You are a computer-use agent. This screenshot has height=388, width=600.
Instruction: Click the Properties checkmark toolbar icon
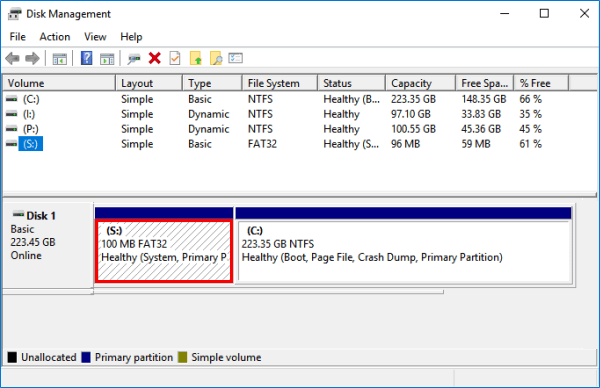(x=175, y=58)
